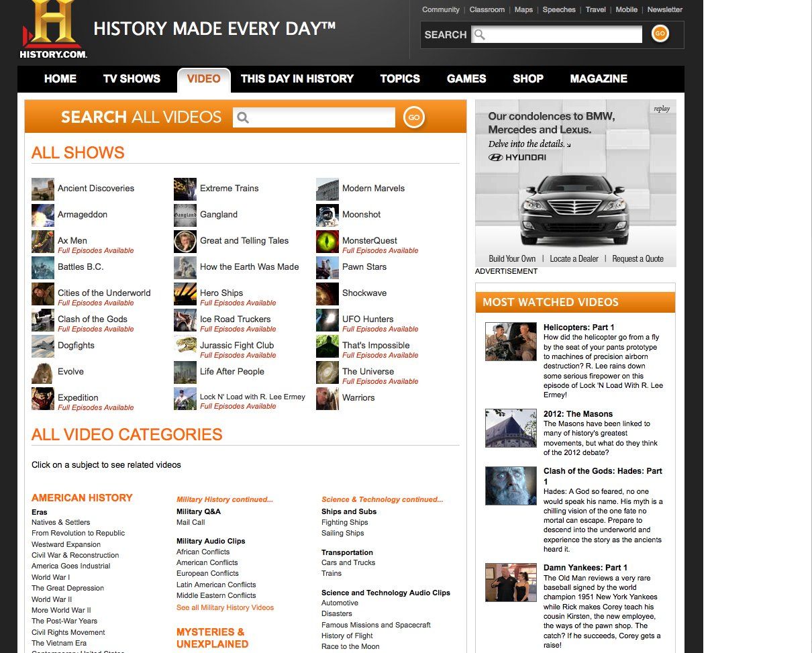The width and height of the screenshot is (812, 653).
Task: Click the Shockwave show link
Action: pos(364,293)
